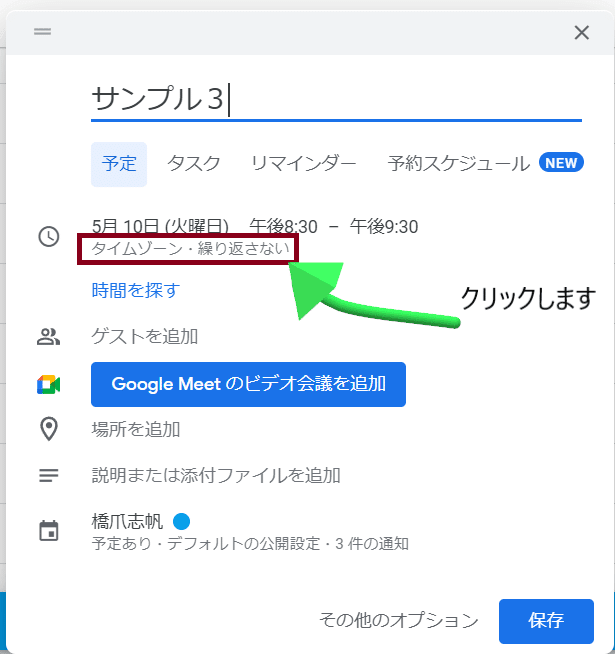615x654 pixels.
Task: Click the calendar owner name 橋爪志帆
Action: point(127,521)
